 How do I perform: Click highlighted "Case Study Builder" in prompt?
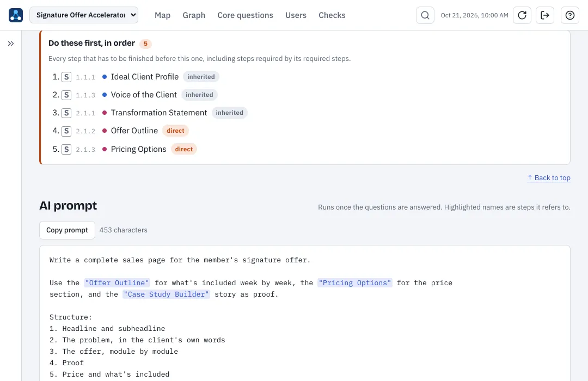pyautogui.click(x=166, y=294)
